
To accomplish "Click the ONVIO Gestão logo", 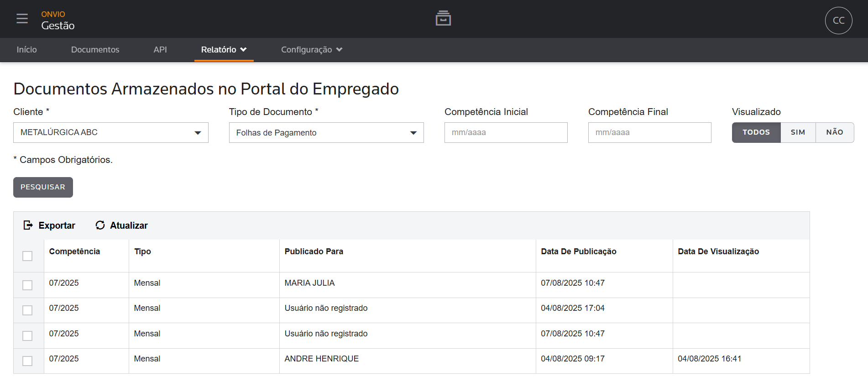I will click(58, 21).
